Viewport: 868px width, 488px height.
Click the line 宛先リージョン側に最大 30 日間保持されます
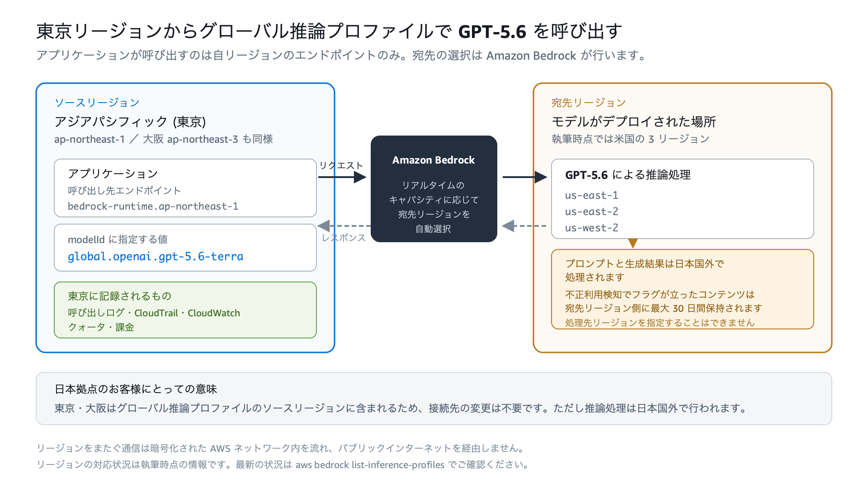[x=664, y=308]
